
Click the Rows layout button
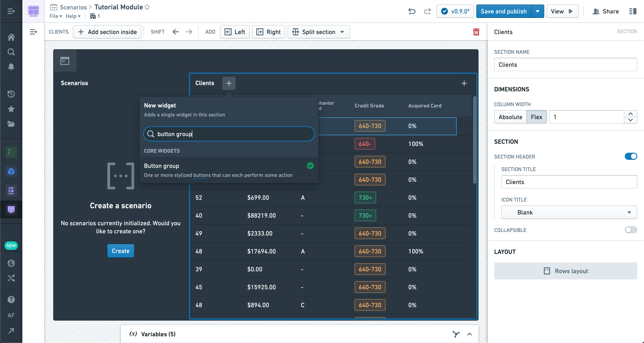566,271
